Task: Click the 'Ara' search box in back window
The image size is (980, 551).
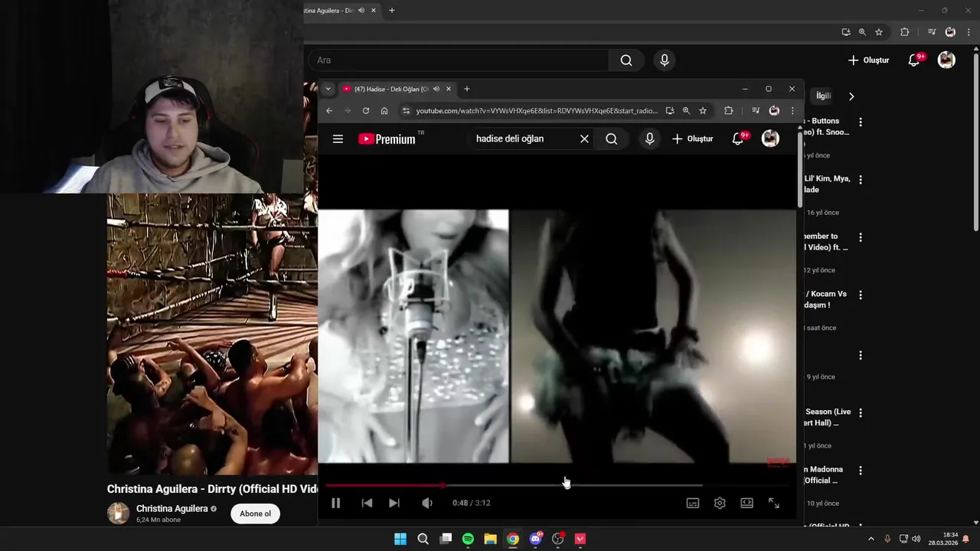Action: [x=458, y=60]
